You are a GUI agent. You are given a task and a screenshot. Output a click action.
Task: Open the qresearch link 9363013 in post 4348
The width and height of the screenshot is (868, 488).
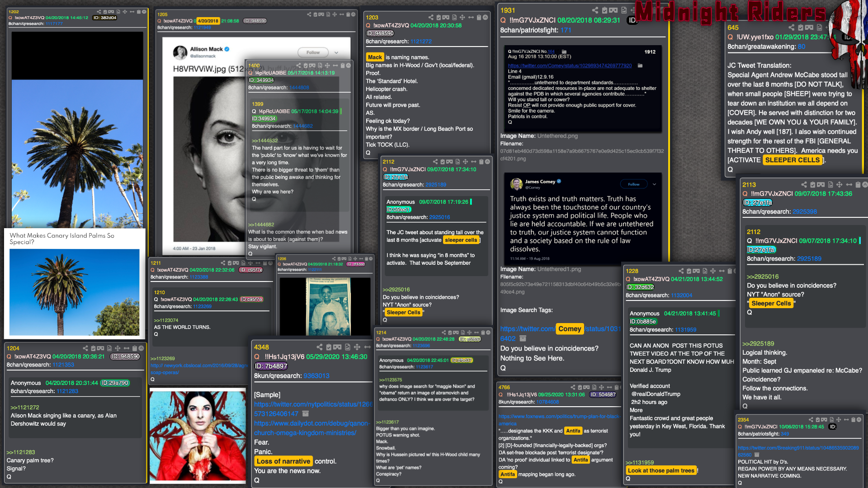[x=316, y=375]
